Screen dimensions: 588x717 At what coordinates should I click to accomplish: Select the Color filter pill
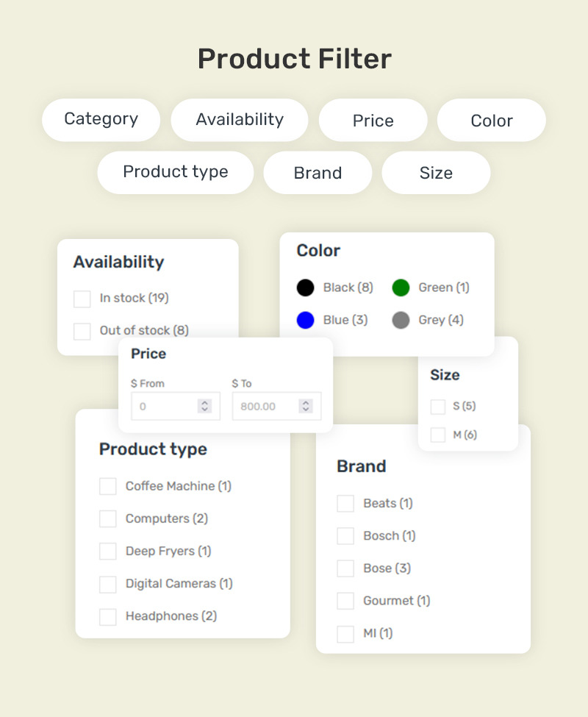492,120
